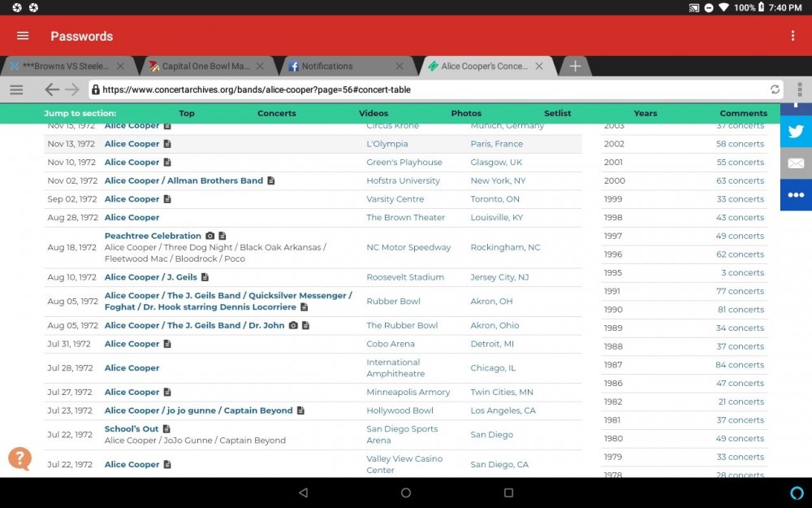
Task: Open setlist icon for Sep 02, 1972 concert
Action: coord(167,199)
